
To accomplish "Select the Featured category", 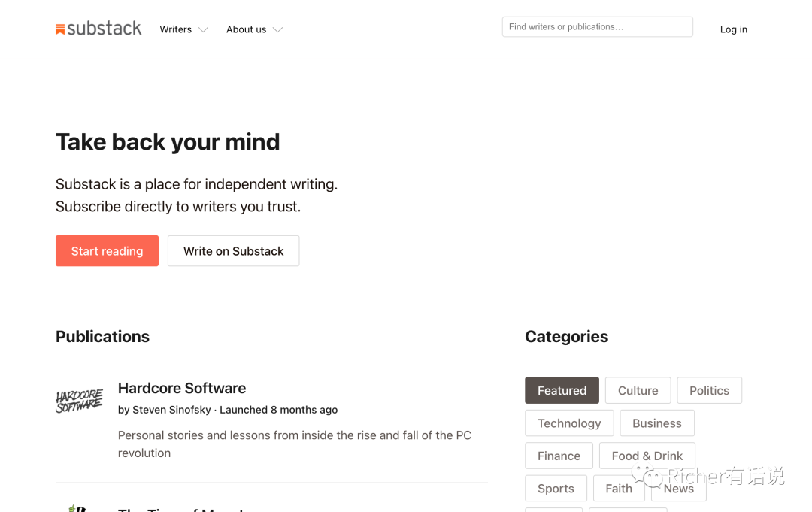I will (562, 391).
